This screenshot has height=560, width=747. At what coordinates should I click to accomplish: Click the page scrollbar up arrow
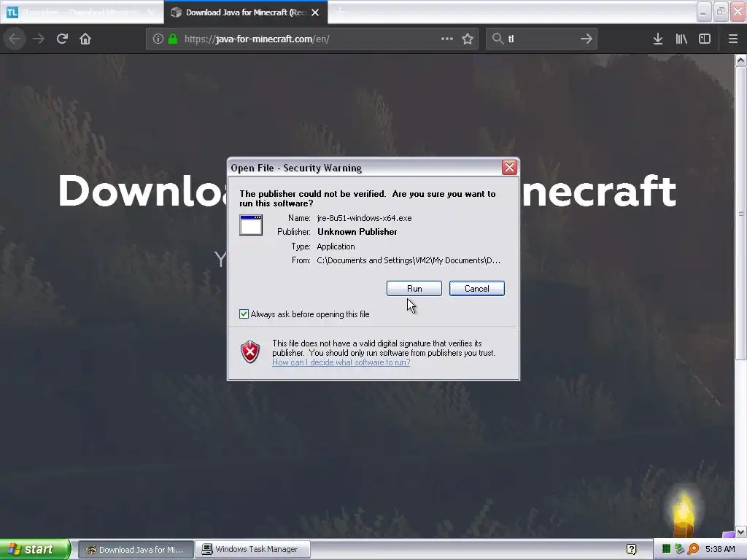[x=740, y=60]
